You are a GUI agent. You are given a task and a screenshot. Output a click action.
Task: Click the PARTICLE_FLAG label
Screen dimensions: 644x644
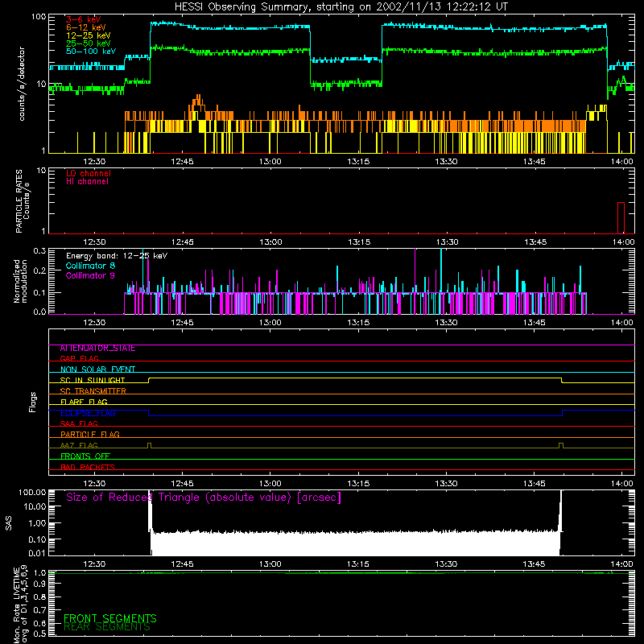(90, 435)
